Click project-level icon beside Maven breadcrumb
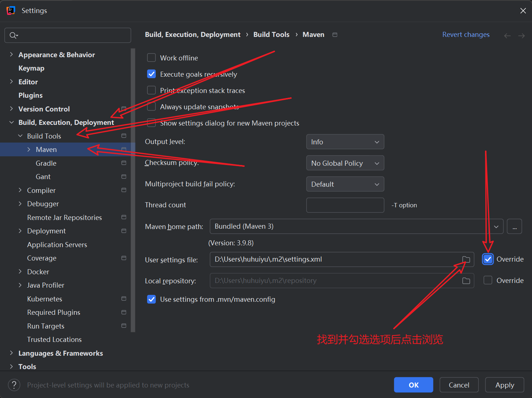 335,35
